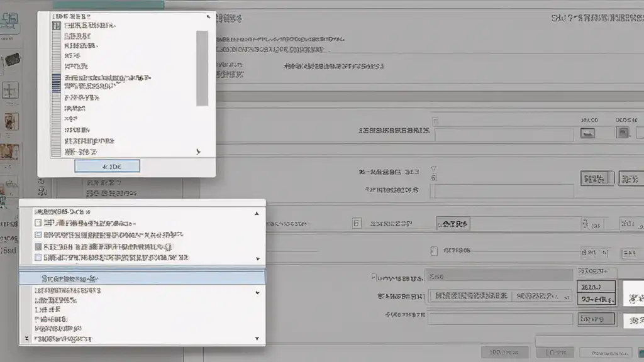This screenshot has height=362, width=644.
Task: Click the upper of the two stacked dark-bordered buttons
Action: [x=596, y=287]
